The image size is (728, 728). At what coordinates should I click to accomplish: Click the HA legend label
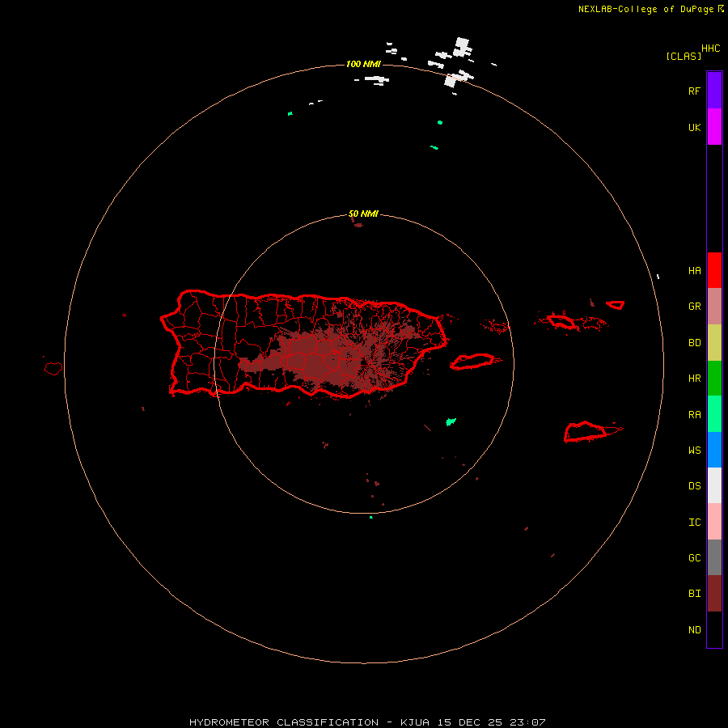click(695, 271)
